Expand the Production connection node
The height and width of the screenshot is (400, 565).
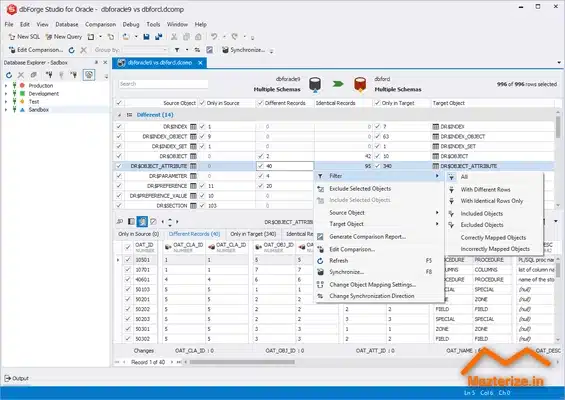point(6,86)
